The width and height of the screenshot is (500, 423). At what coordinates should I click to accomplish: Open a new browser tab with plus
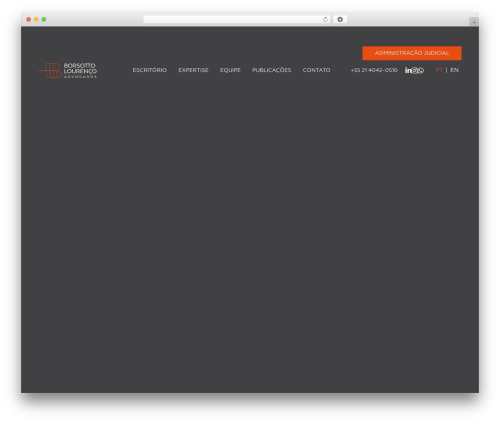click(x=474, y=22)
